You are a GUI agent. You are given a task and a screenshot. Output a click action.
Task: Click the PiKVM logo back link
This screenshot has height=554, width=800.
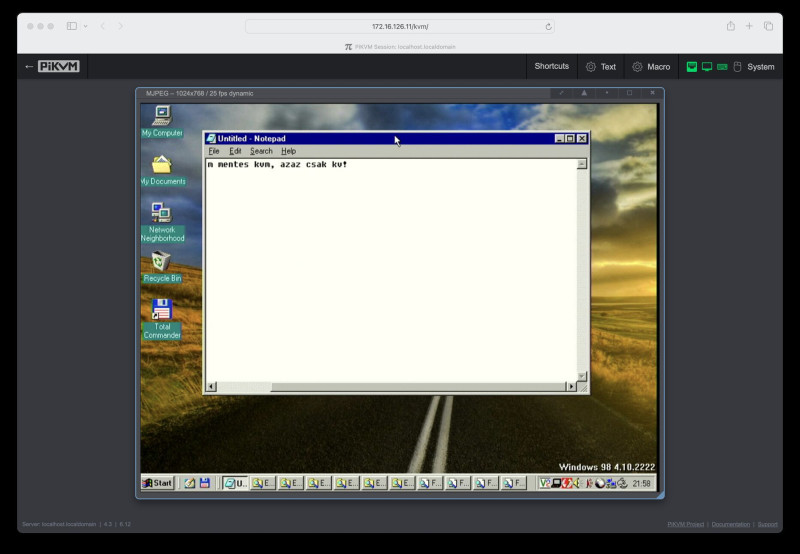pos(53,66)
